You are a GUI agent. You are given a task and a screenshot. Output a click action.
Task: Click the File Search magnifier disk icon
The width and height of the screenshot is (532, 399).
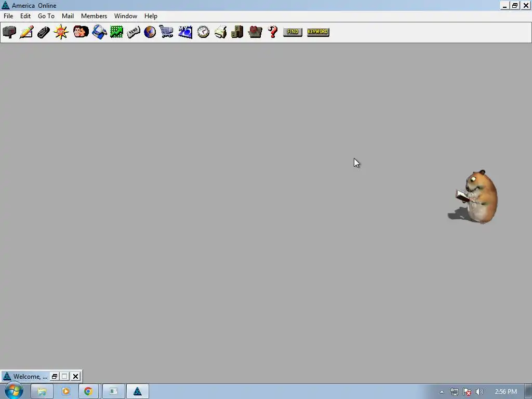coord(99,32)
